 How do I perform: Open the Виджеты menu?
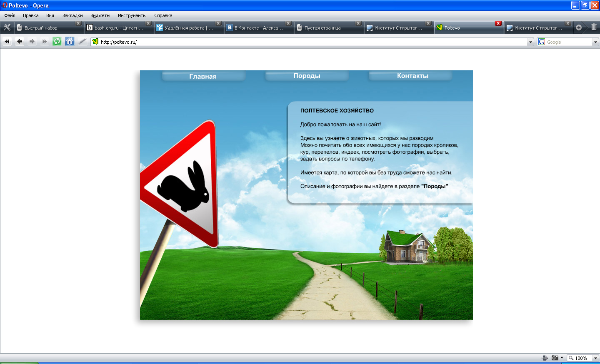[x=100, y=15]
